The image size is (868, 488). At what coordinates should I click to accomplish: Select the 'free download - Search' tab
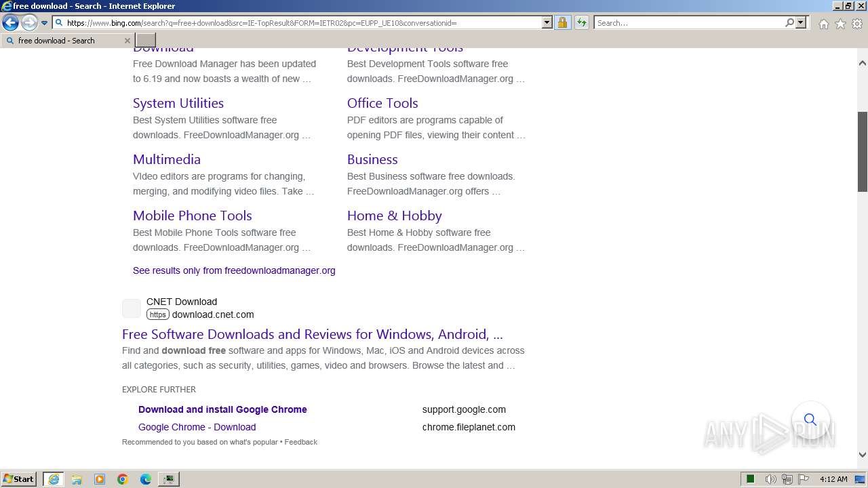coord(66,41)
